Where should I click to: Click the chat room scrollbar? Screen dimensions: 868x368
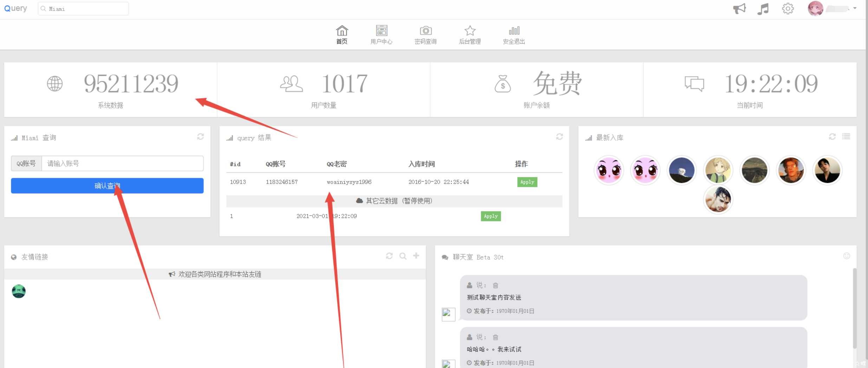coord(855,308)
